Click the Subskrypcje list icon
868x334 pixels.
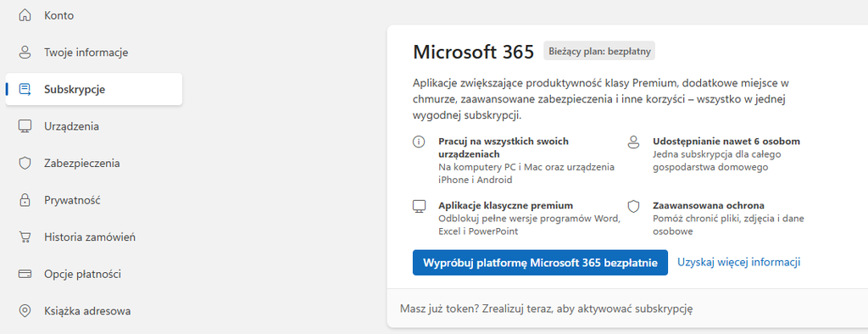coord(25,89)
